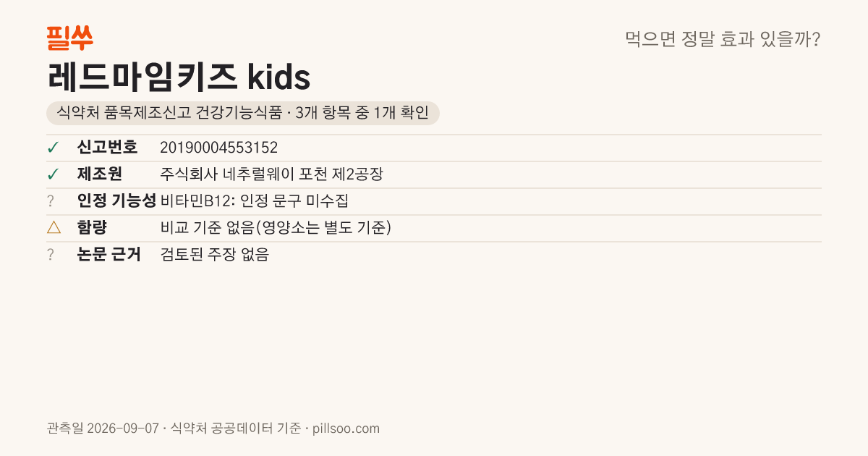Click the 식약처 품목제조신고 건강기능식품 badge
Screen dimensions: 868x456
[243, 114]
